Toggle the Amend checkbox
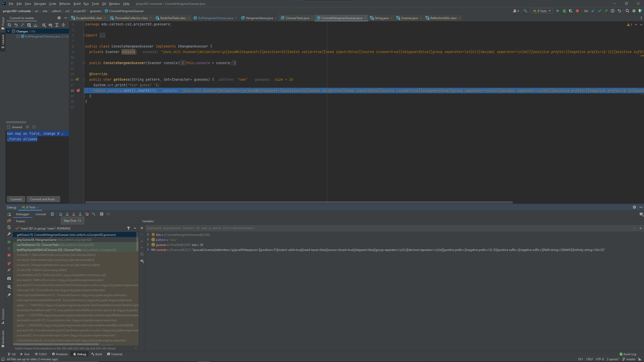This screenshot has height=362, width=644. pos(9,127)
